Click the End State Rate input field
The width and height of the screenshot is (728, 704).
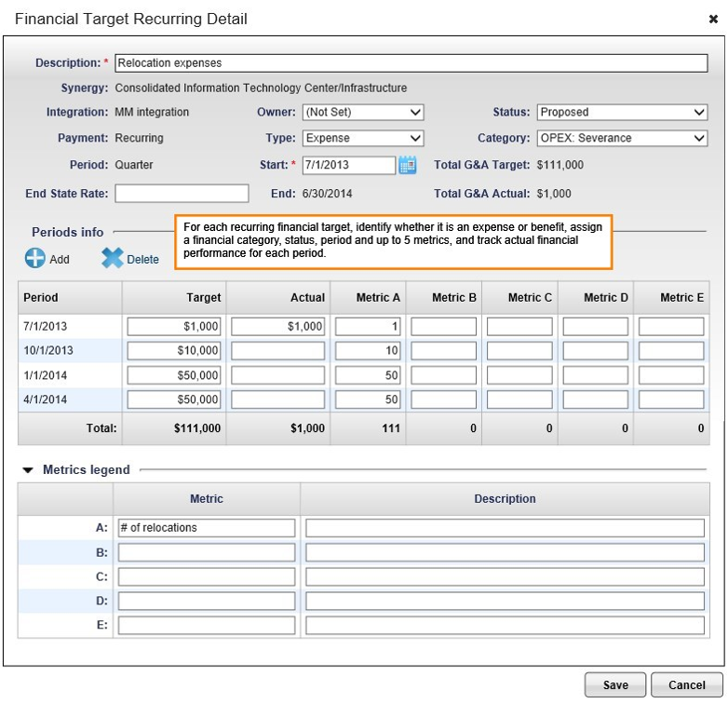182,194
